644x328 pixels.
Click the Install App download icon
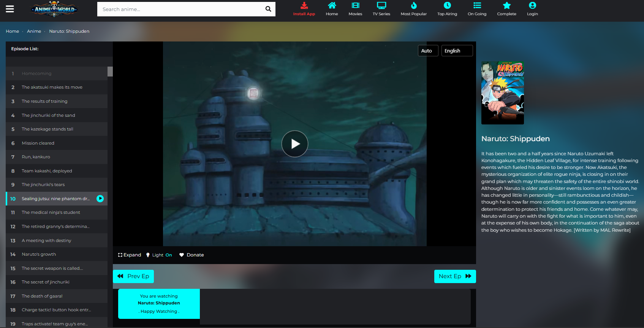pos(304,6)
